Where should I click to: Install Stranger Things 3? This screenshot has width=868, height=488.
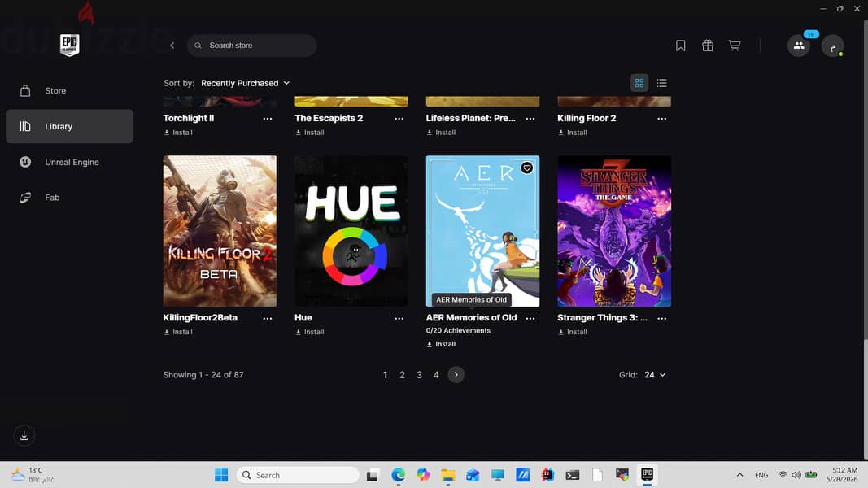tap(573, 332)
